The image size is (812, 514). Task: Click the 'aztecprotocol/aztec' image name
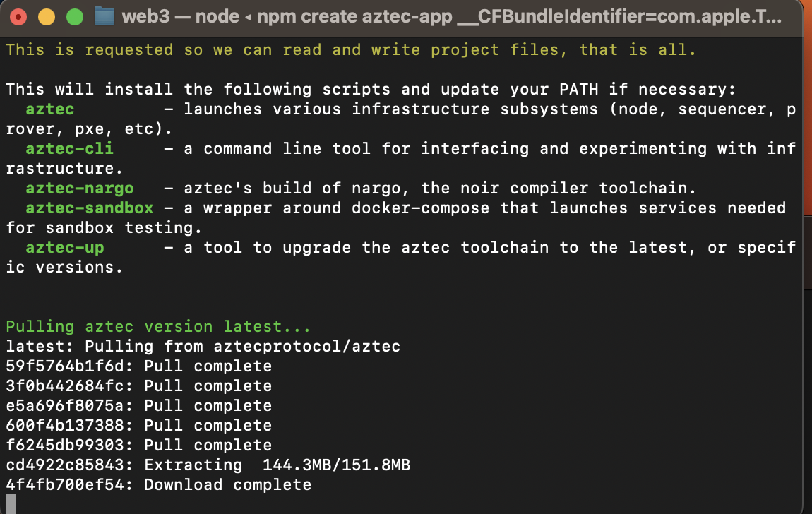307,346
